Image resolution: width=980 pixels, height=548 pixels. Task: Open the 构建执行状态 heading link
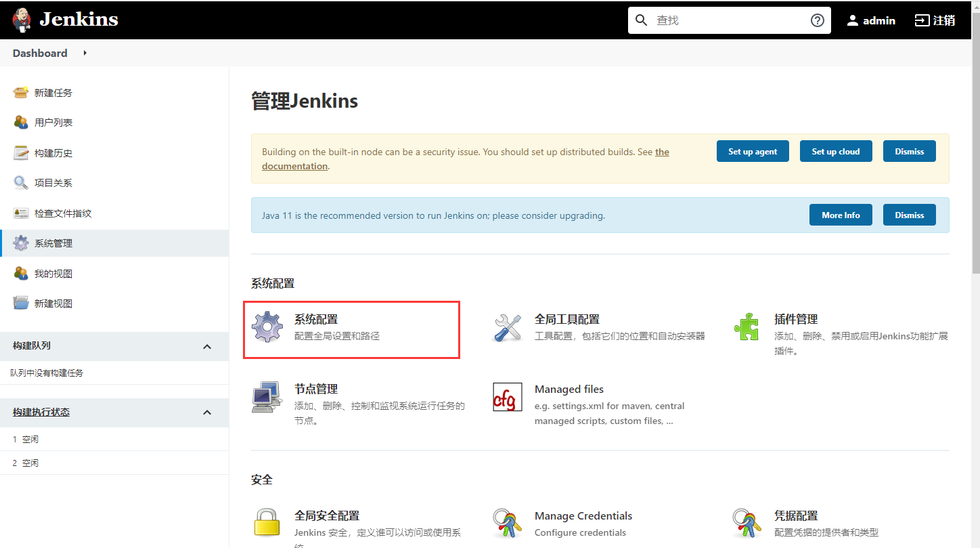pos(41,412)
